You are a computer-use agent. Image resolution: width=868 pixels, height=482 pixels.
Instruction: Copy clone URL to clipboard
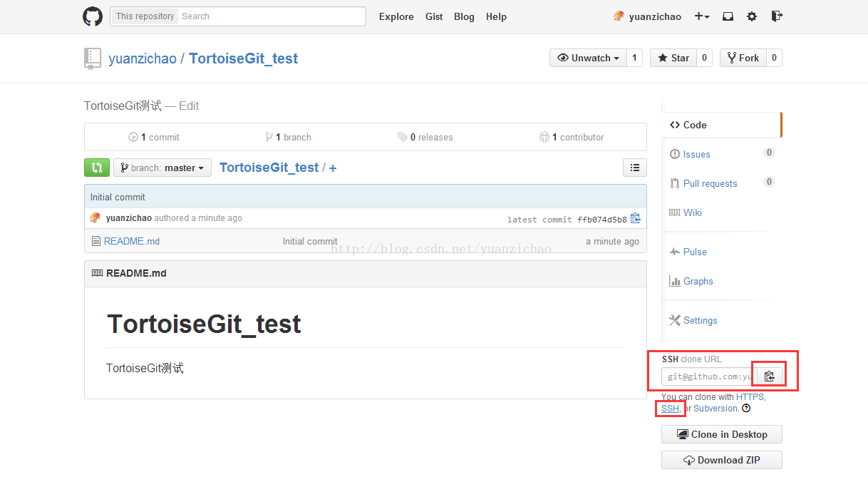tap(770, 376)
